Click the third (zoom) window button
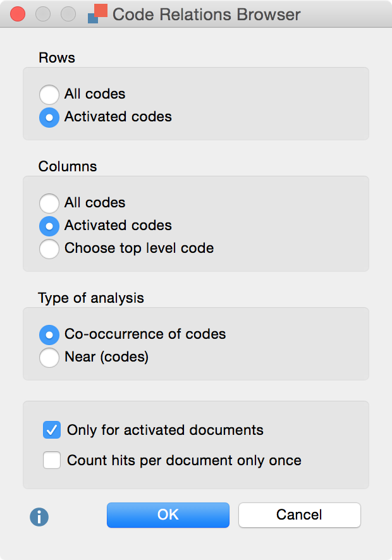This screenshot has width=392, height=560. coord(68,14)
